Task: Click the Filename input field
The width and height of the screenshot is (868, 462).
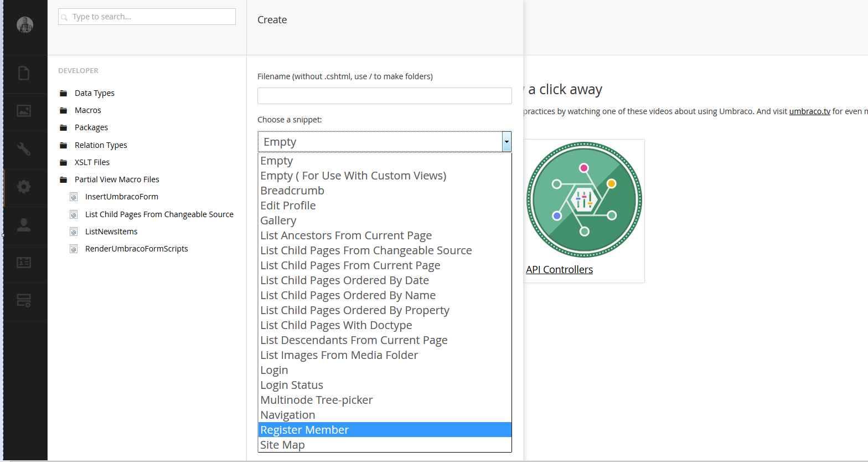Action: pyautogui.click(x=385, y=95)
